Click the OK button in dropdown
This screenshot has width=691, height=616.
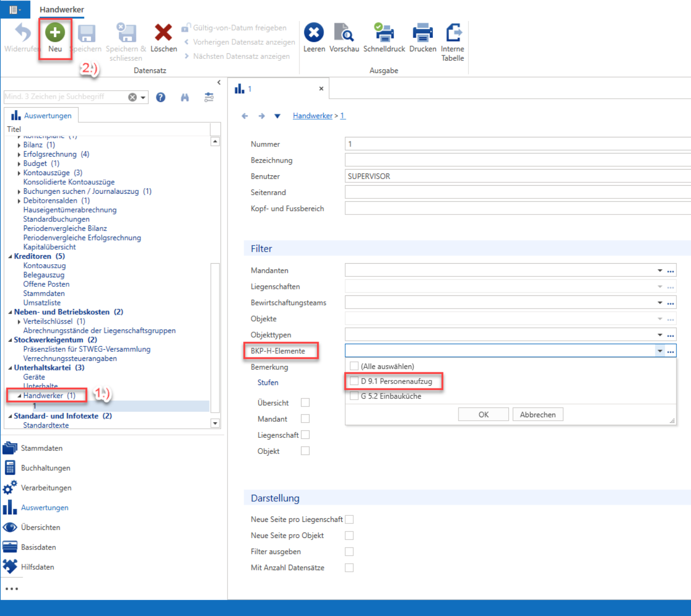pyautogui.click(x=483, y=415)
